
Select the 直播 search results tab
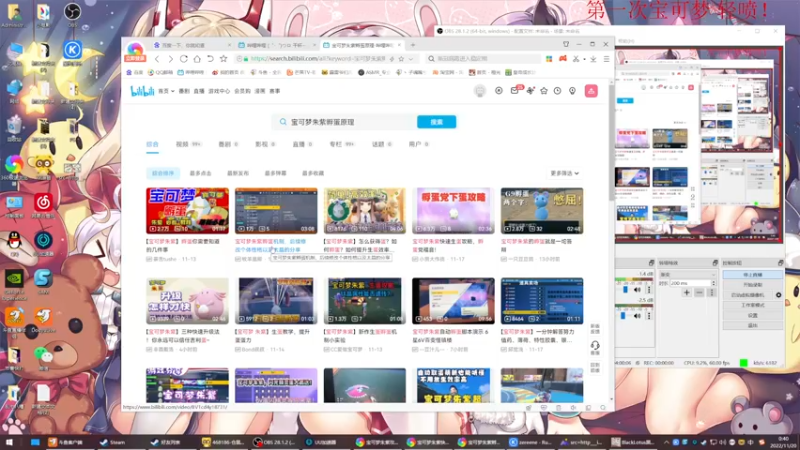coord(302,144)
